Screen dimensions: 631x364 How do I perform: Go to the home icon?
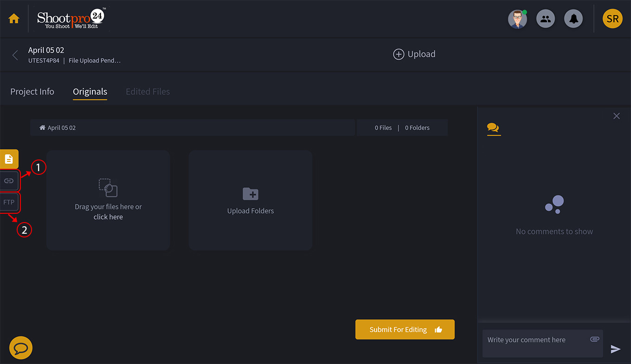tap(14, 19)
